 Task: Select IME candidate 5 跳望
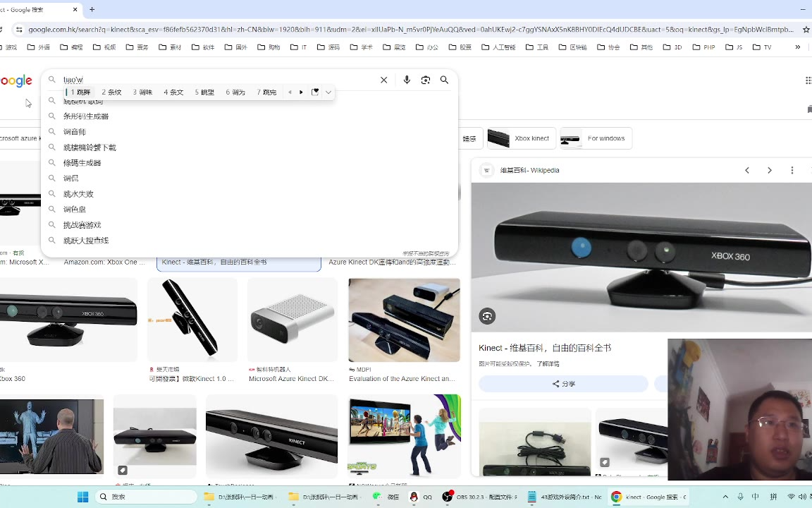tap(204, 92)
